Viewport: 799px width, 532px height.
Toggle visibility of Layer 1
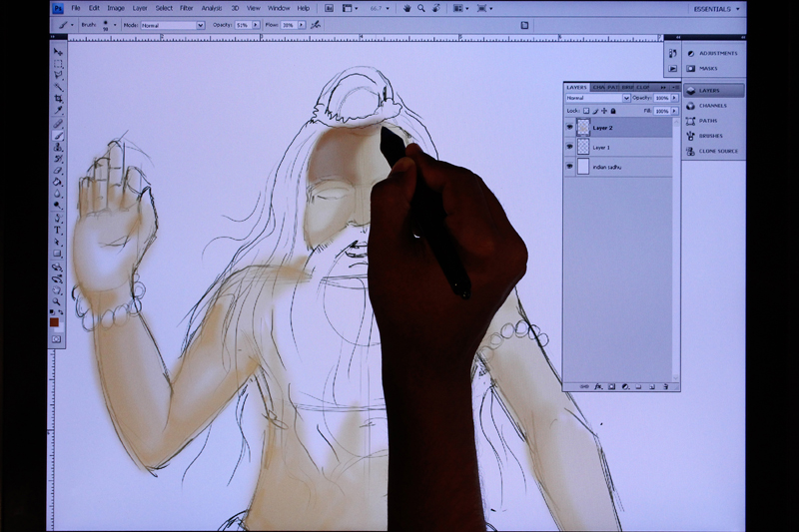[570, 148]
